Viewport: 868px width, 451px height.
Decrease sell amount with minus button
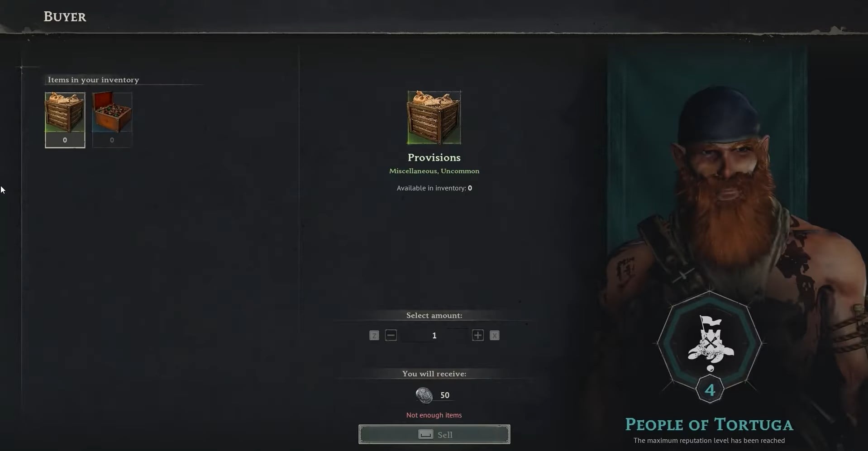pyautogui.click(x=391, y=335)
